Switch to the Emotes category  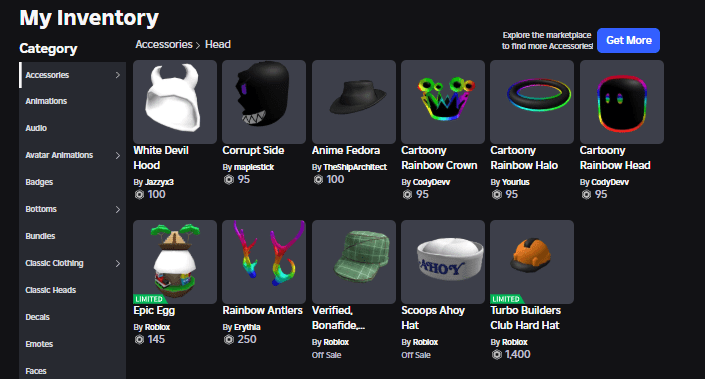click(39, 344)
